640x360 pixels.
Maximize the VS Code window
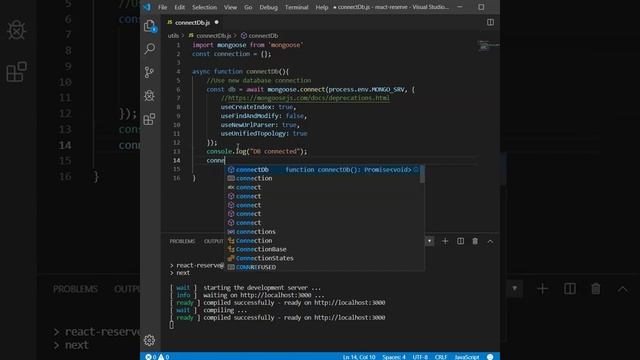tap(481, 7)
